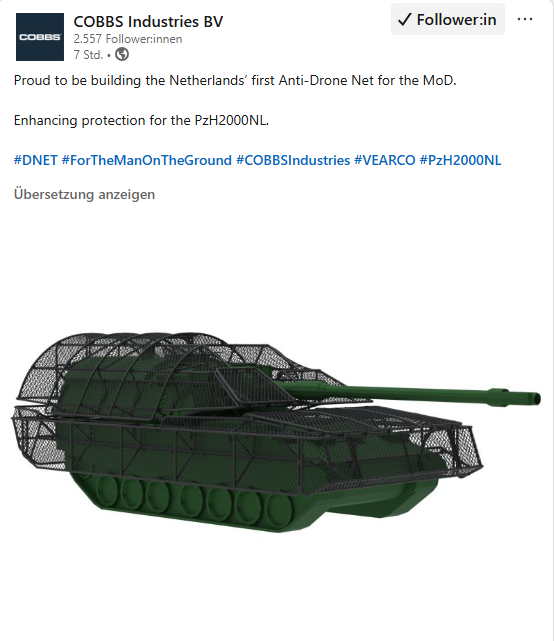The height and width of the screenshot is (641, 554).
Task: Open the three-dot post options menu
Action: [525, 19]
